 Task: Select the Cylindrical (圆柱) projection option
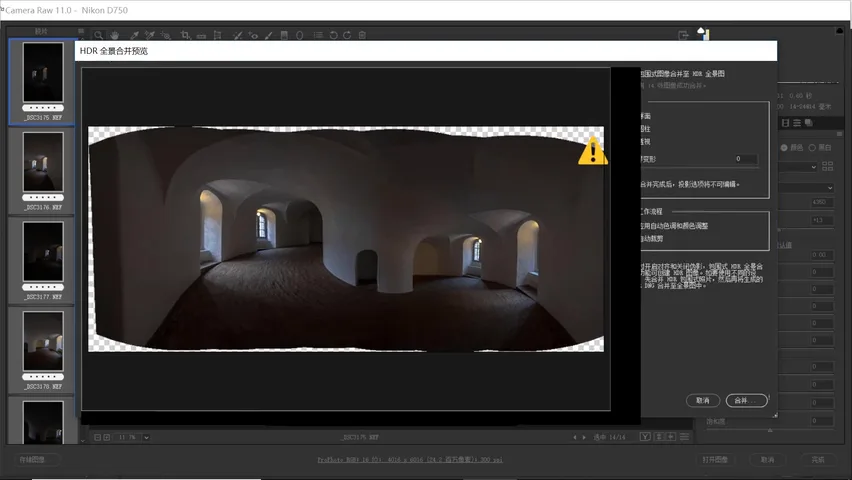click(x=646, y=129)
